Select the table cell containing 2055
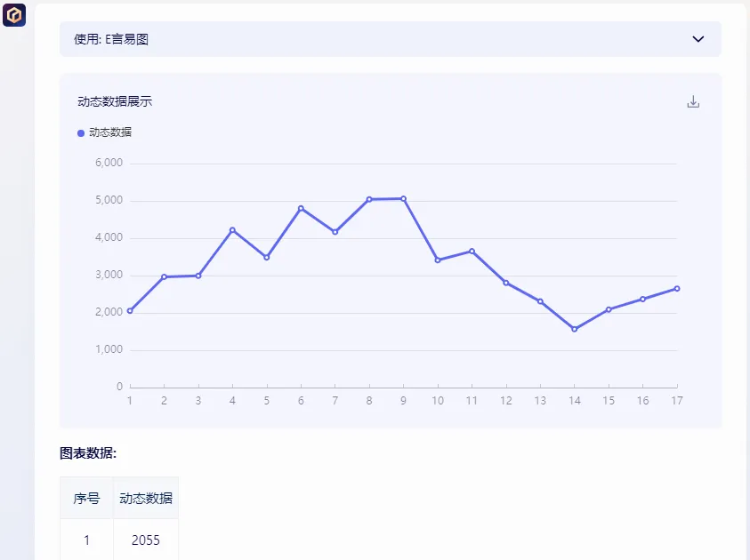750x560 pixels. click(x=145, y=540)
